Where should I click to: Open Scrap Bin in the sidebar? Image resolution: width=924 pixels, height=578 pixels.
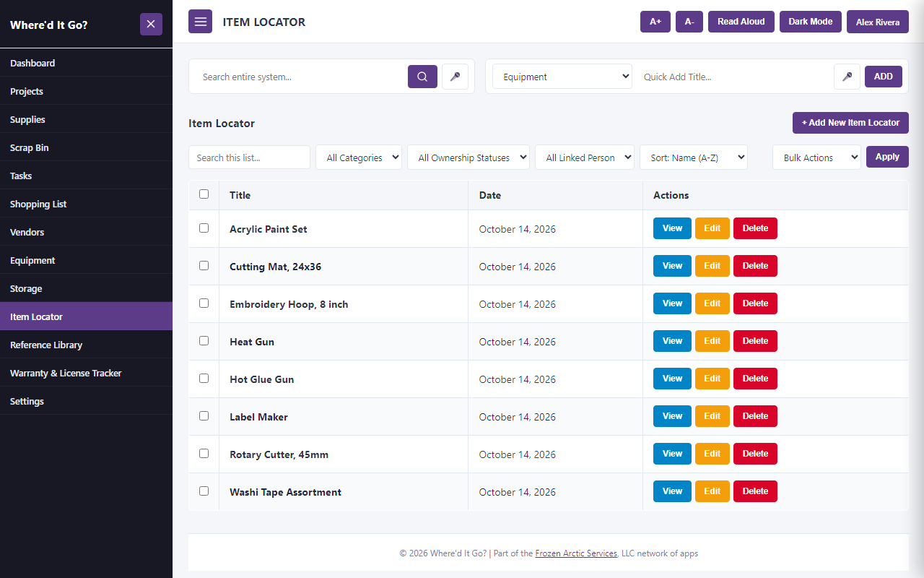(86, 147)
